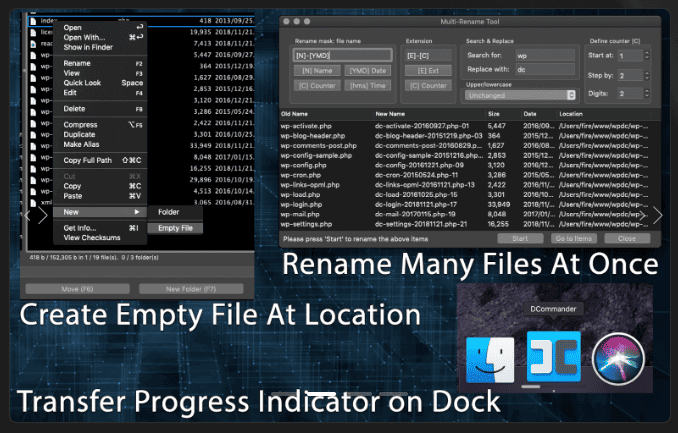Click Start in Multi-Rename Tool
Viewport: 678px width, 433px height.
pos(520,238)
